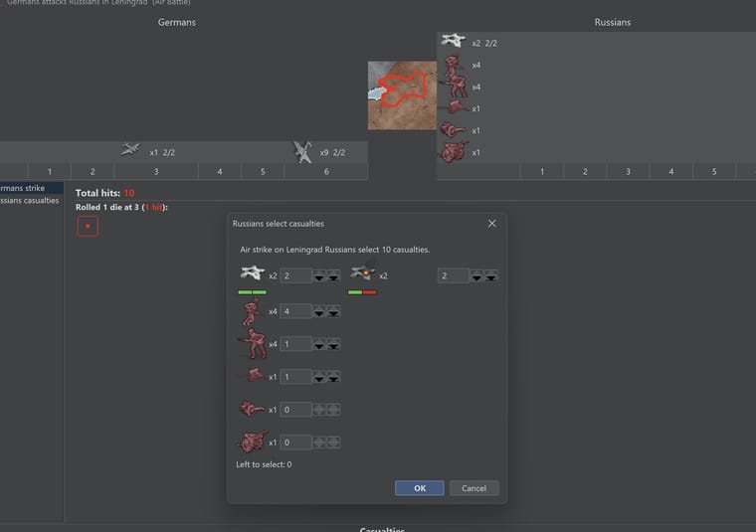Click max/min stepper for undamaged bomber row

pyautogui.click(x=333, y=275)
